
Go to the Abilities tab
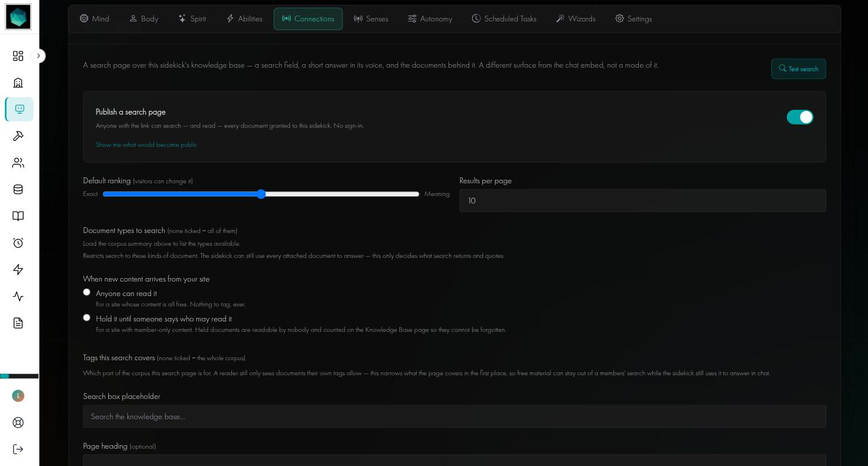pyautogui.click(x=244, y=19)
